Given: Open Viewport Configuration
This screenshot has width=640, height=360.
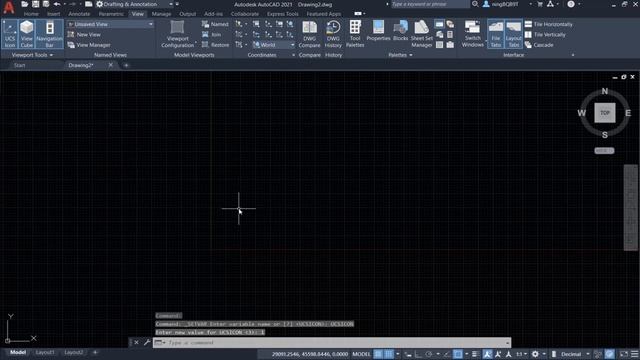Looking at the screenshot, I should (x=178, y=34).
